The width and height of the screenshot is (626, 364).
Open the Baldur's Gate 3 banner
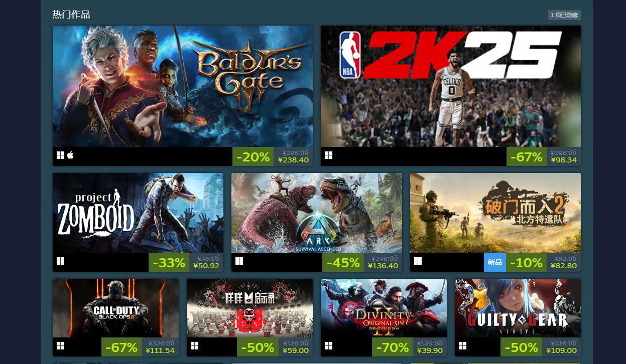[183, 86]
